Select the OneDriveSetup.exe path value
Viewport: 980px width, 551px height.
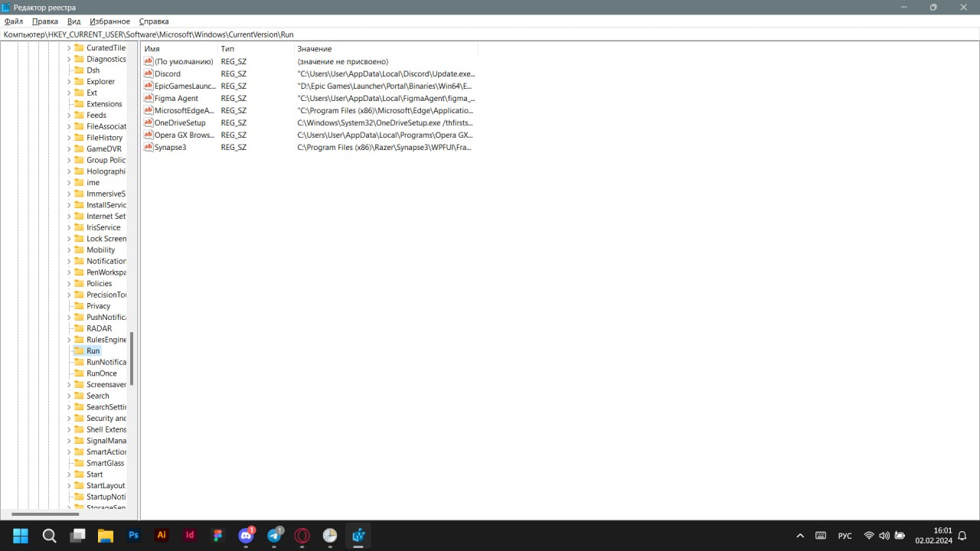[385, 122]
